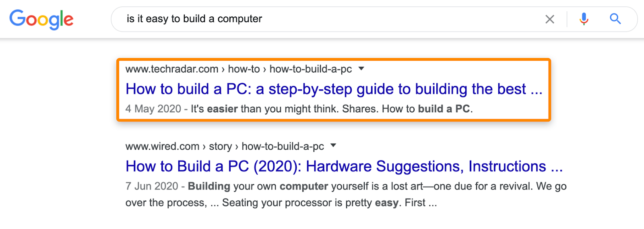Click "how-to-build-a-pc" in the wired breadcrumb
This screenshot has height=229, width=644.
(283, 146)
